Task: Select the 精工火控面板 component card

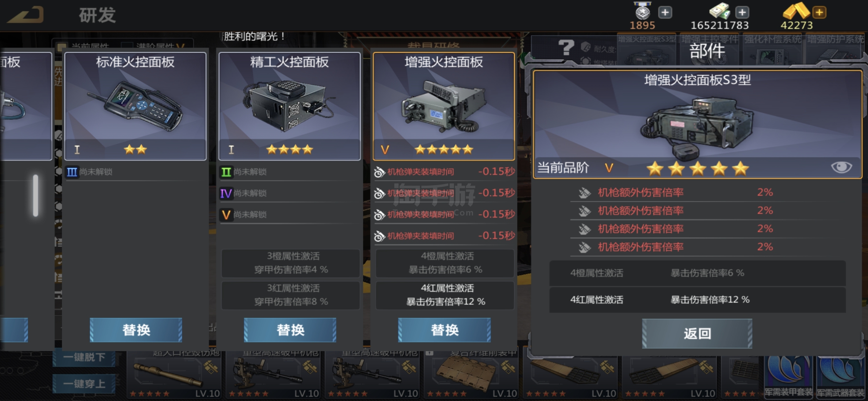Action: pyautogui.click(x=289, y=106)
